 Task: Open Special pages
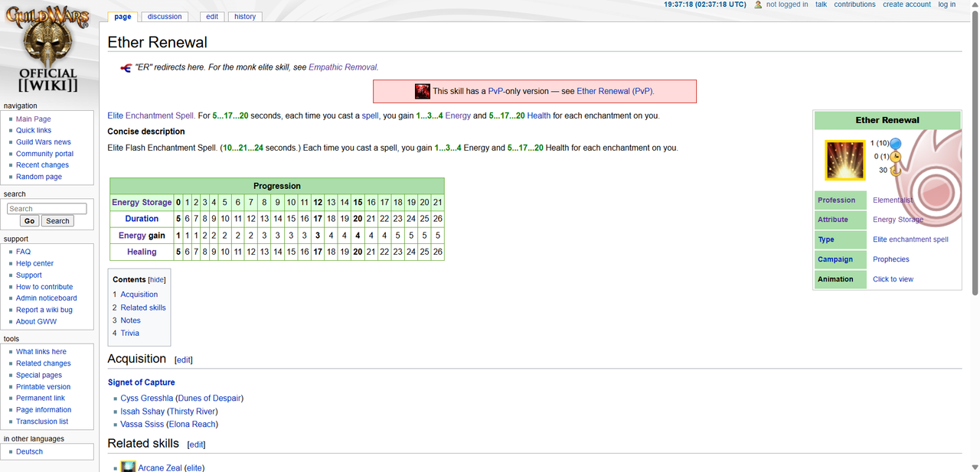pos(39,376)
